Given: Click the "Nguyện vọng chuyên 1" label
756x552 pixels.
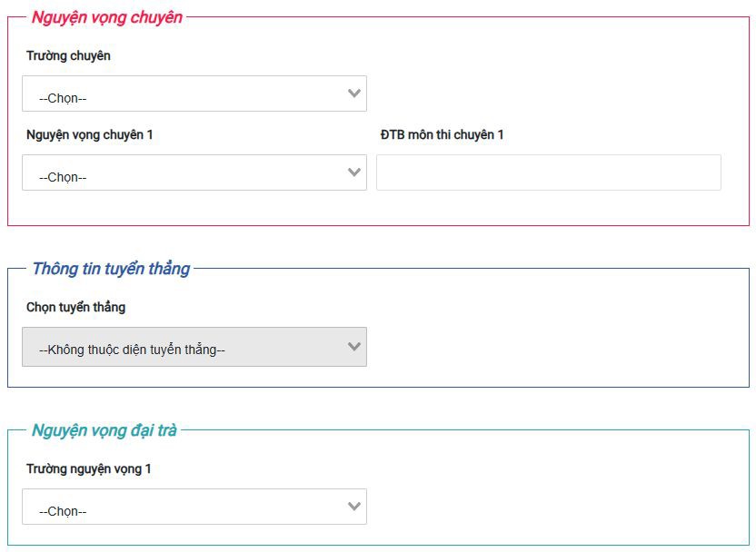Looking at the screenshot, I should pos(90,135).
